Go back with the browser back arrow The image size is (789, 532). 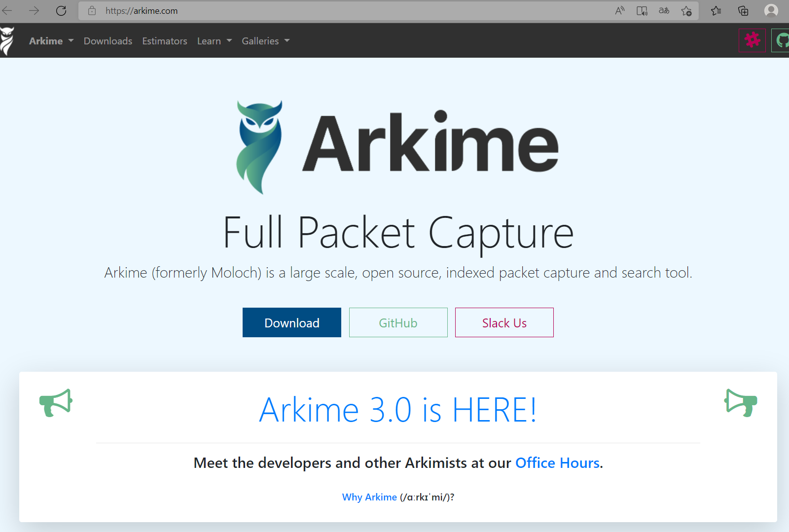pyautogui.click(x=7, y=10)
